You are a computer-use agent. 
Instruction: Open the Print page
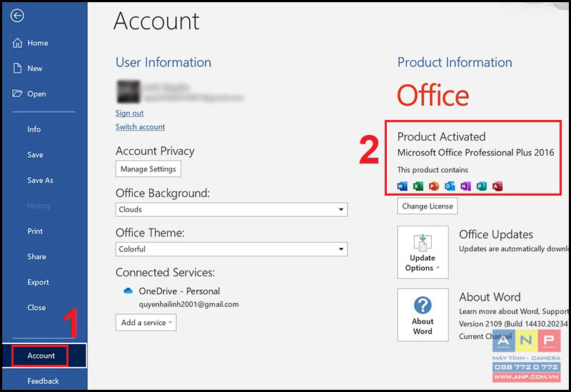point(35,231)
